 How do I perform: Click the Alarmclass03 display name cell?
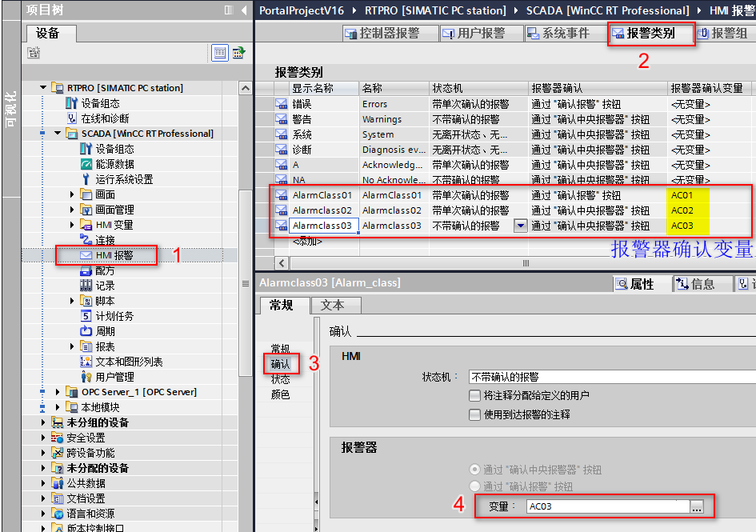pos(323,226)
